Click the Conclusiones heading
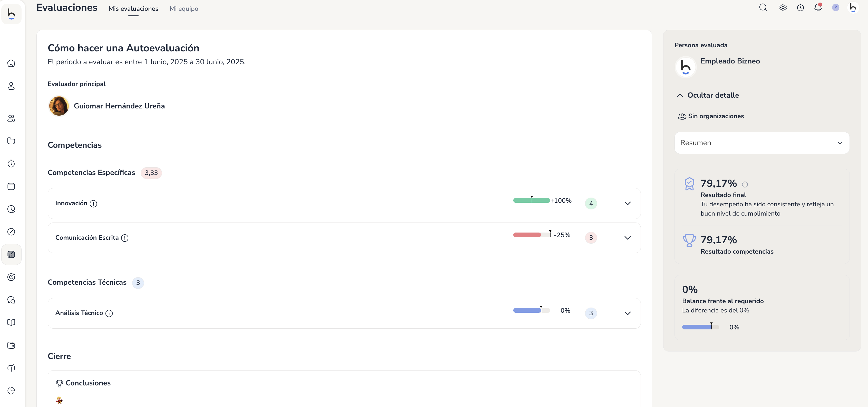 pyautogui.click(x=88, y=383)
